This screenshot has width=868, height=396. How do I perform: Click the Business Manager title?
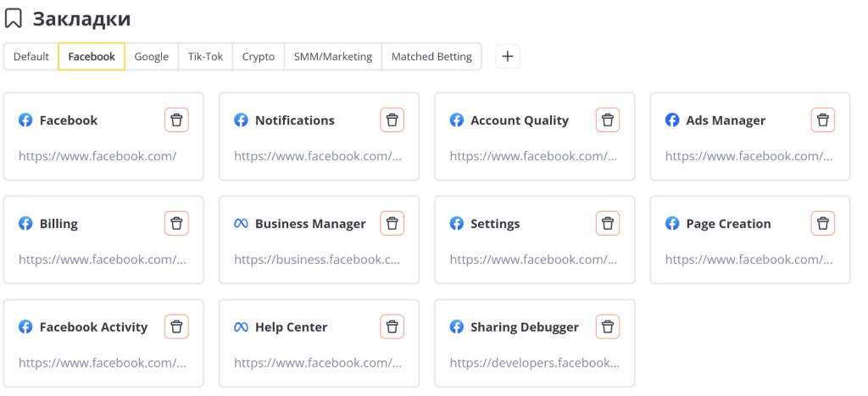(310, 224)
